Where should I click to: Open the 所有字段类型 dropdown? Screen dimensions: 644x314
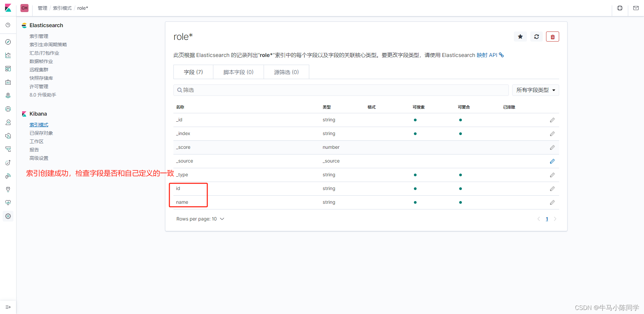[535, 90]
